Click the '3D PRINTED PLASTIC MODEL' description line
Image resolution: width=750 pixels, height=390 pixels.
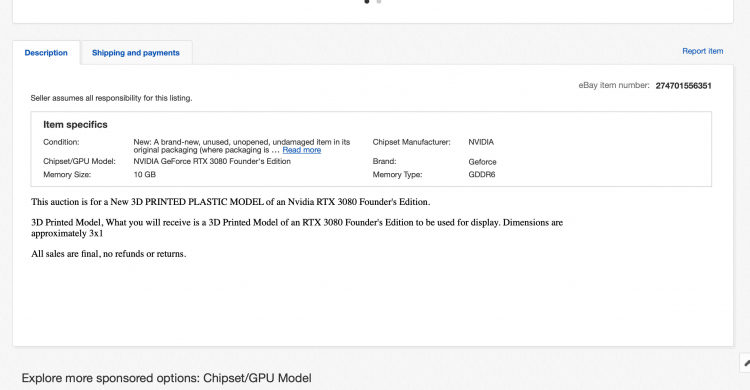click(231, 202)
